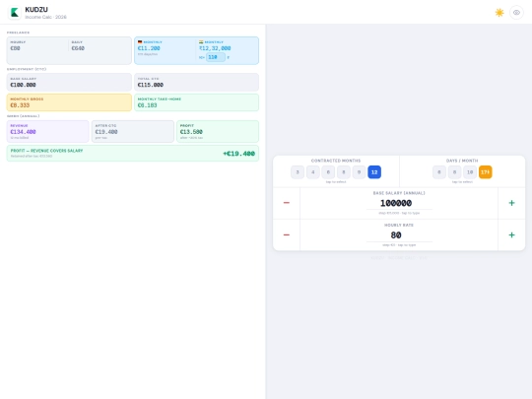
Task: Click the €11.200 monthly value
Action: coord(149,48)
